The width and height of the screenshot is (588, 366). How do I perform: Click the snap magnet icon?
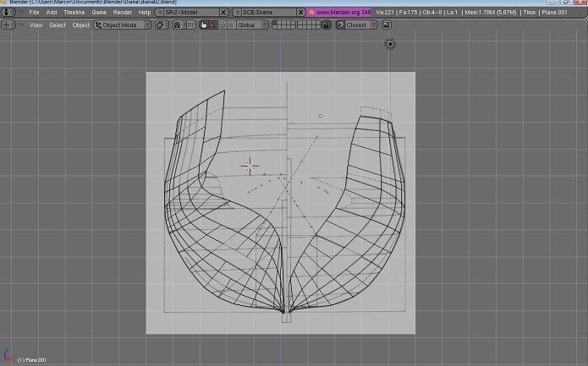pyautogui.click(x=340, y=25)
